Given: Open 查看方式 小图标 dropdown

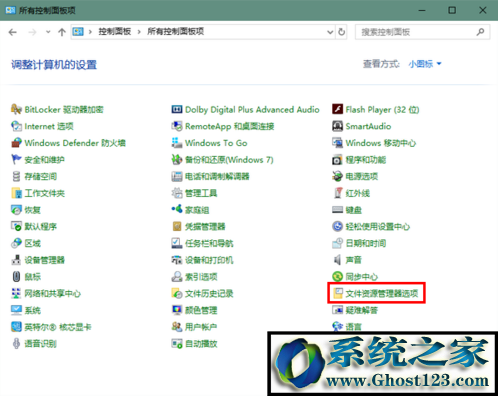Looking at the screenshot, I should pyautogui.click(x=425, y=64).
